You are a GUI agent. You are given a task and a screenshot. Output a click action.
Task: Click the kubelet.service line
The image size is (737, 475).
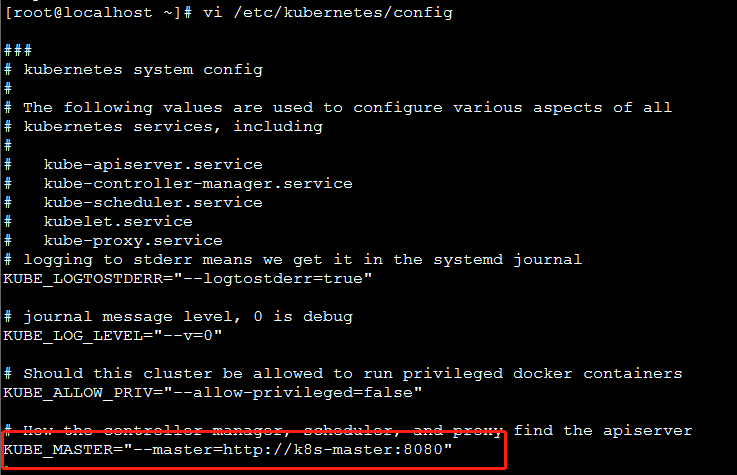[118, 221]
